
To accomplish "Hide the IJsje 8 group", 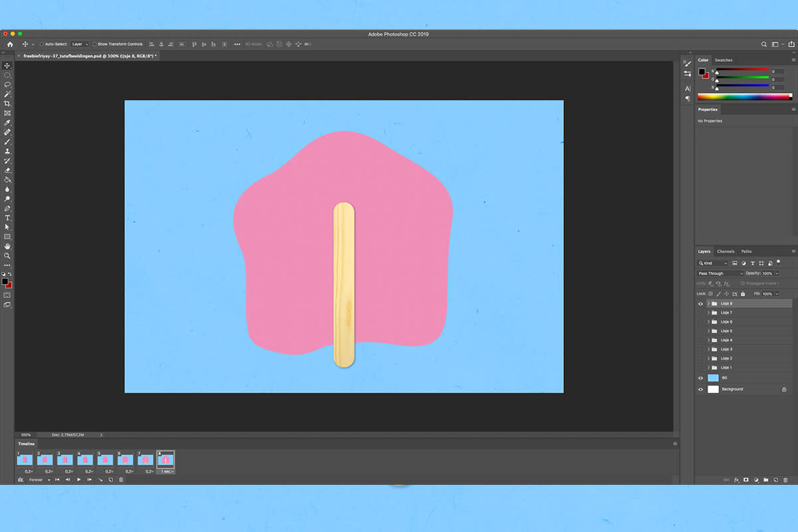I will [700, 303].
